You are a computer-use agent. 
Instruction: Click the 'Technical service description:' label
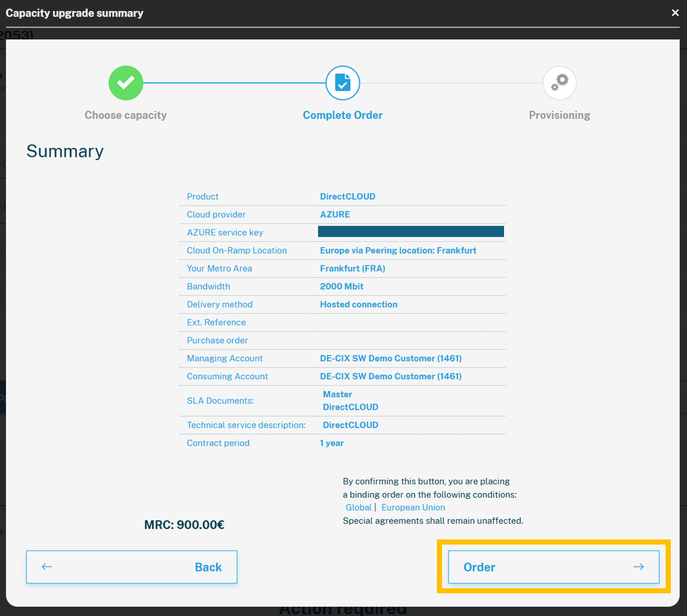(x=246, y=425)
